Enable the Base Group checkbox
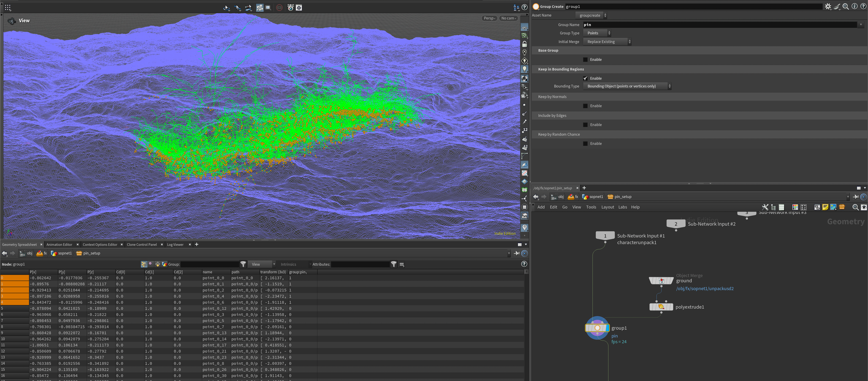The image size is (868, 381). (585, 60)
